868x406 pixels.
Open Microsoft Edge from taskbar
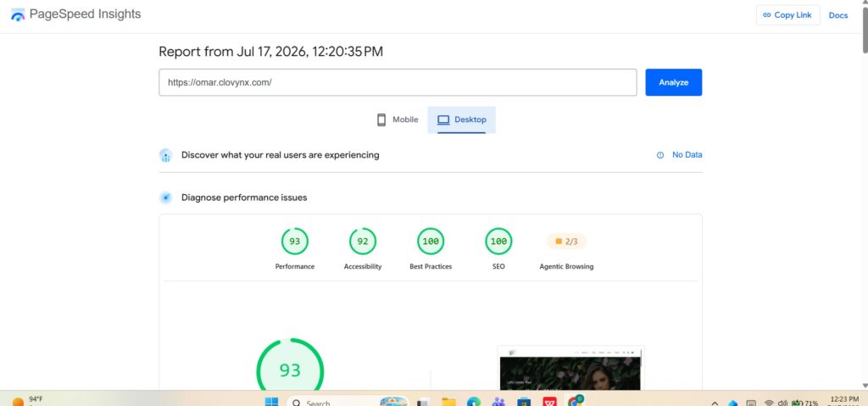click(473, 402)
